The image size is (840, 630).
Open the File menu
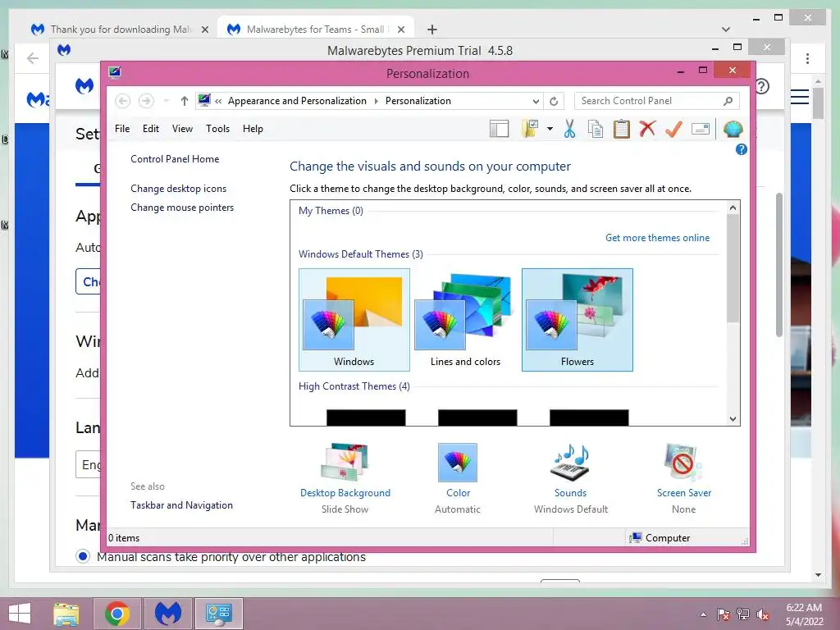click(x=122, y=129)
